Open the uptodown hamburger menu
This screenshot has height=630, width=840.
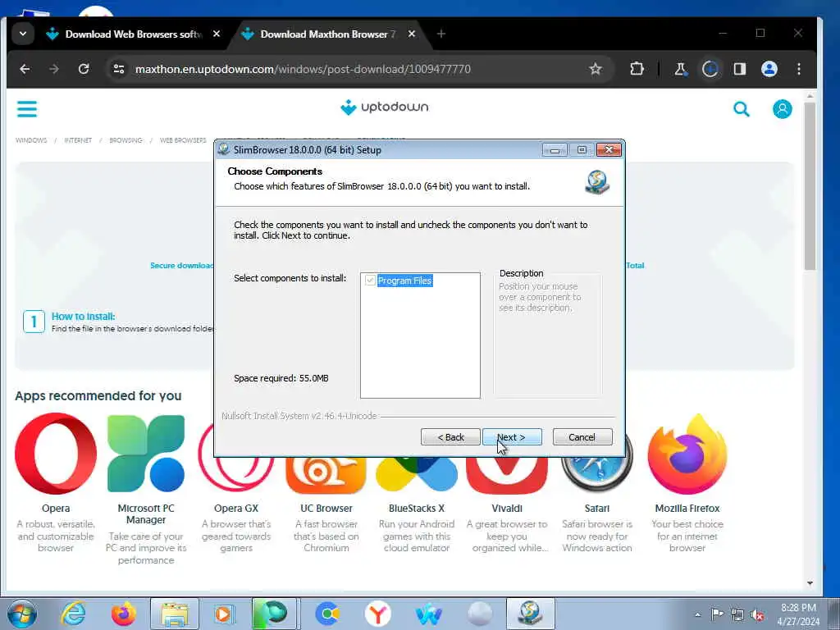click(x=27, y=109)
